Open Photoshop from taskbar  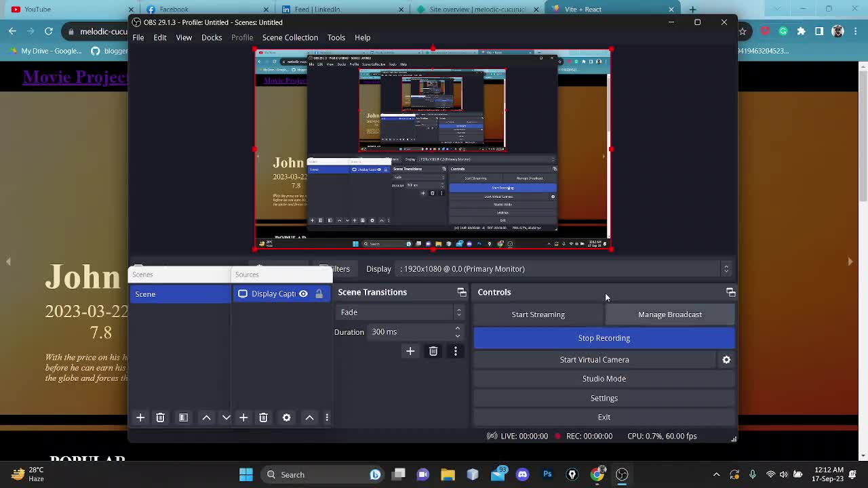point(547,474)
